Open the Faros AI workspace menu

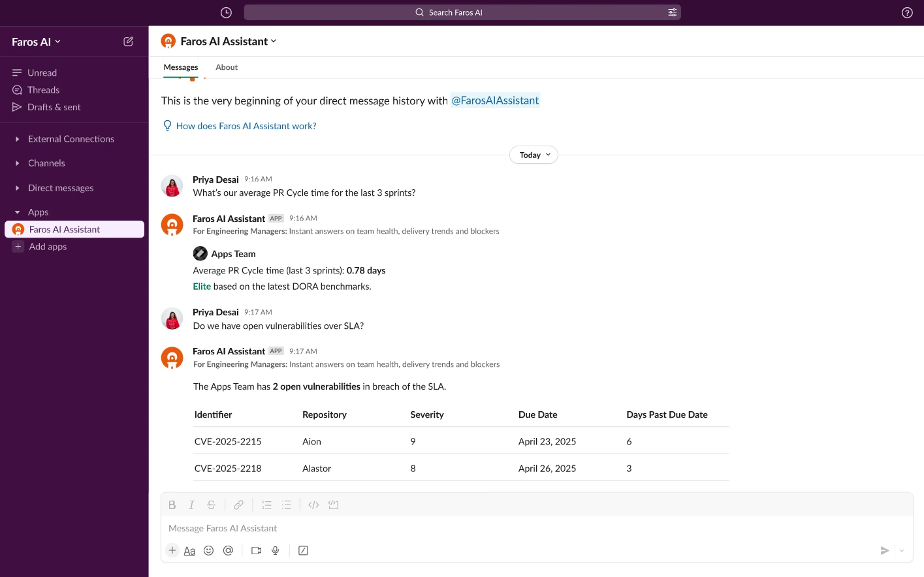[x=35, y=41]
